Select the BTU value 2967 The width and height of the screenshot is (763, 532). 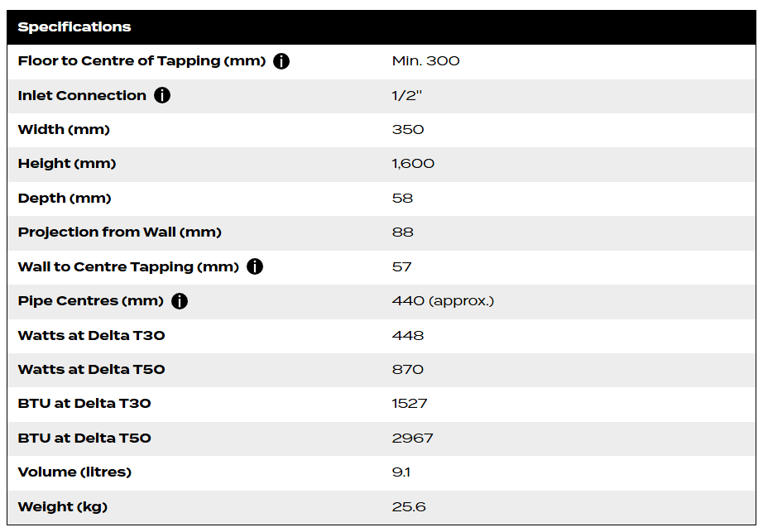[412, 438]
